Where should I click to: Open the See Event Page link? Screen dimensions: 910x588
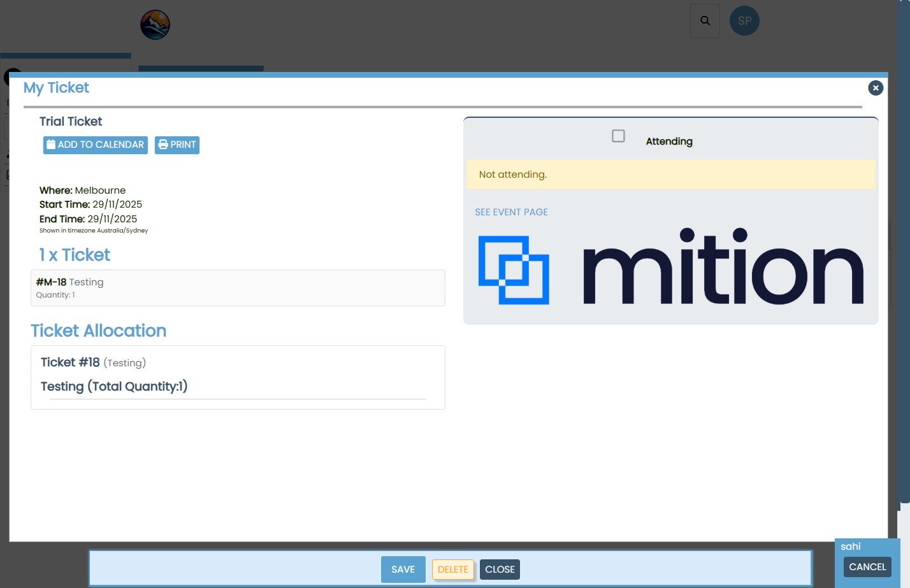click(511, 212)
